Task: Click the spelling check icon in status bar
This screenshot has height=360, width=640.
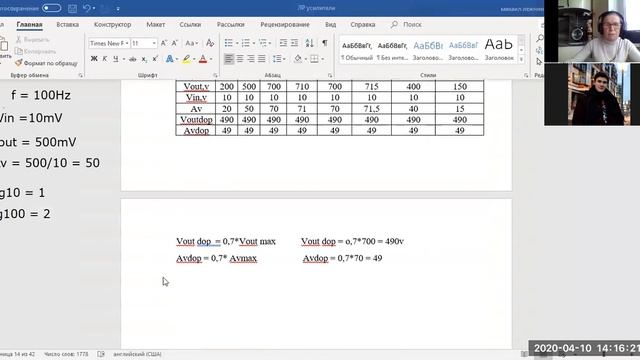Action: tap(101, 354)
